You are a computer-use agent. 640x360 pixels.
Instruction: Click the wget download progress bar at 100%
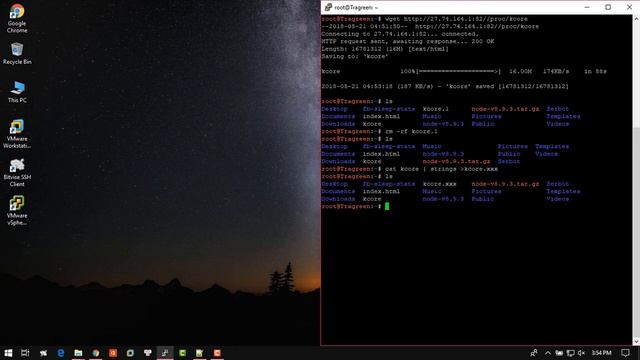click(x=458, y=71)
